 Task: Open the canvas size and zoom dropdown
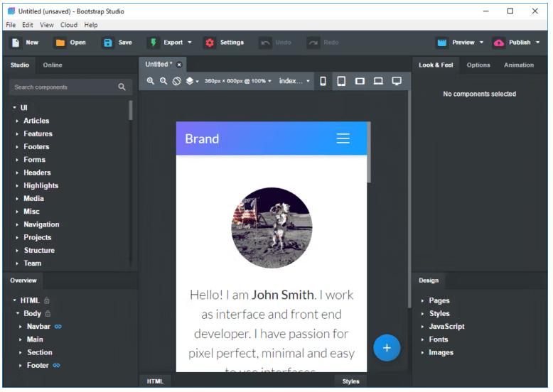click(x=238, y=81)
